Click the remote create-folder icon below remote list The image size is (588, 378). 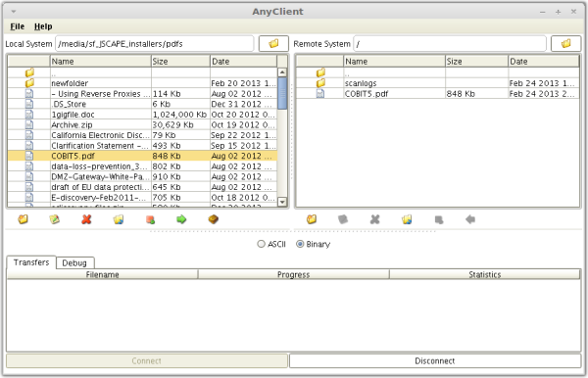pos(312,219)
